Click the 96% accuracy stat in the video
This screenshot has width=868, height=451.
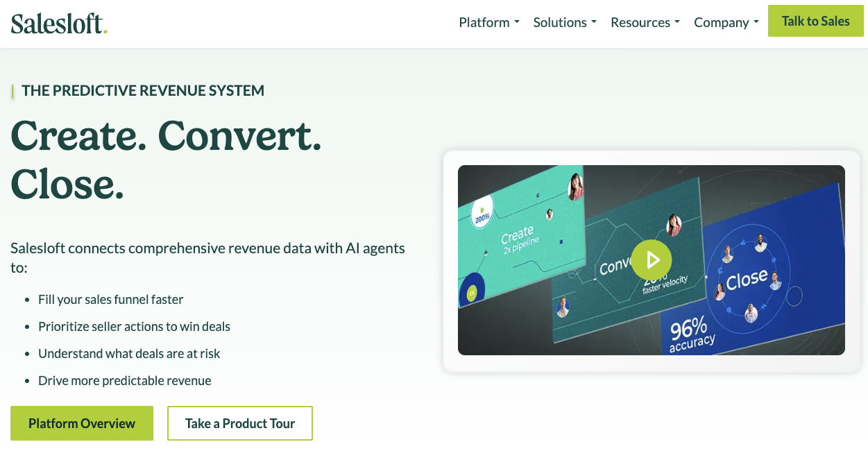(x=690, y=333)
